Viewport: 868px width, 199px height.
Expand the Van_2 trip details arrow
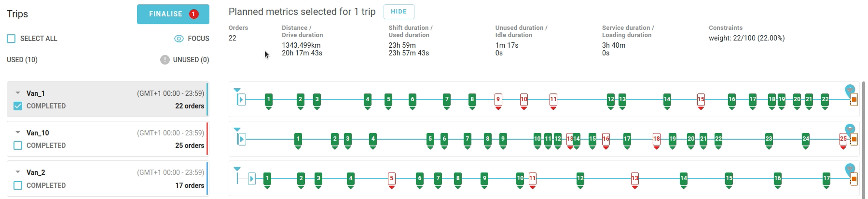18,172
